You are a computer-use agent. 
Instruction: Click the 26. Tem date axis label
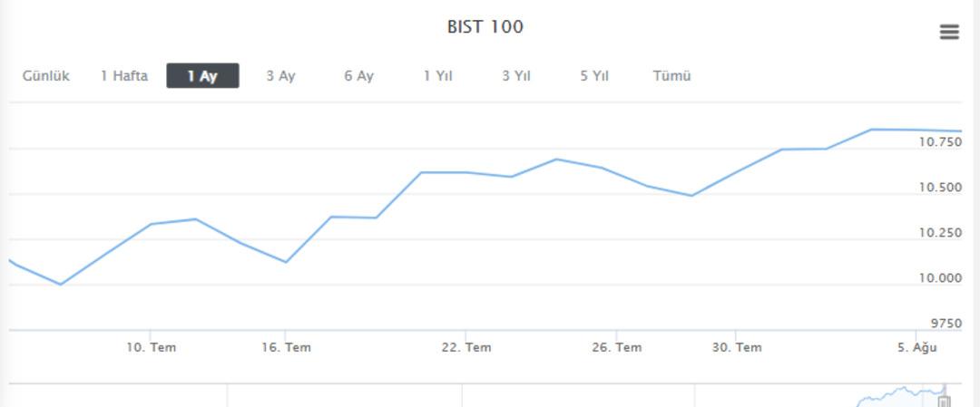tap(617, 348)
